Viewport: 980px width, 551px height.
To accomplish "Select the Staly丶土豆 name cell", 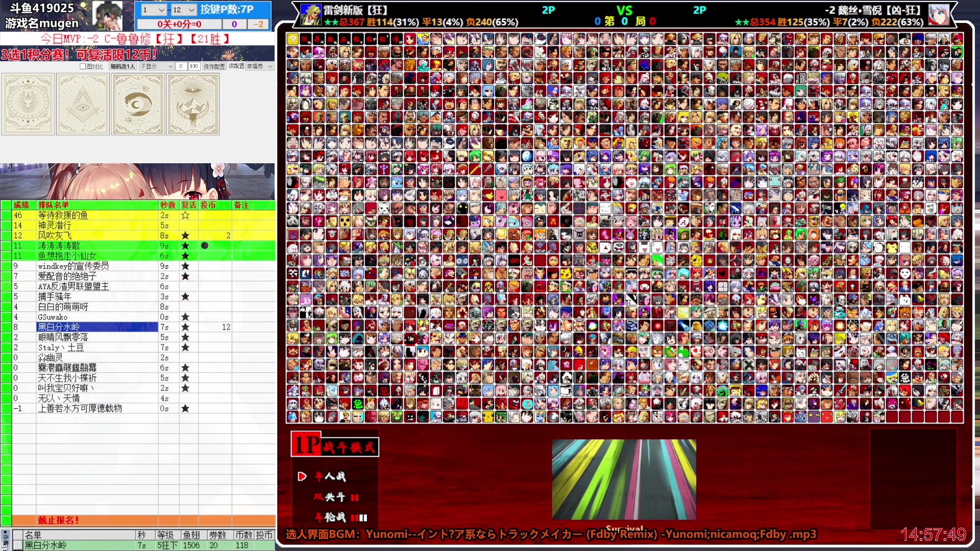I will [97, 347].
